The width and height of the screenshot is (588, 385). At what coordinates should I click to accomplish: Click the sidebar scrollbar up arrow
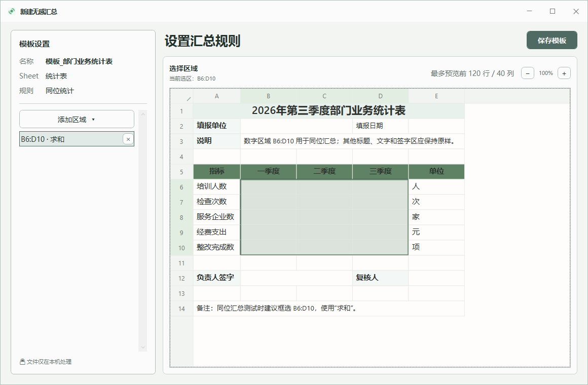pyautogui.click(x=142, y=114)
